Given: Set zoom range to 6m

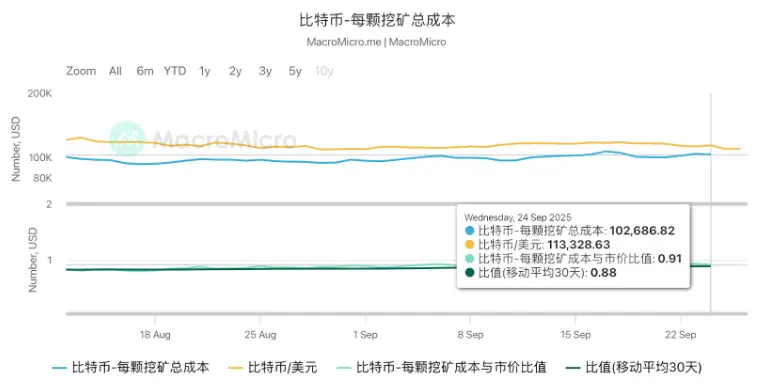Looking at the screenshot, I should tap(145, 71).
